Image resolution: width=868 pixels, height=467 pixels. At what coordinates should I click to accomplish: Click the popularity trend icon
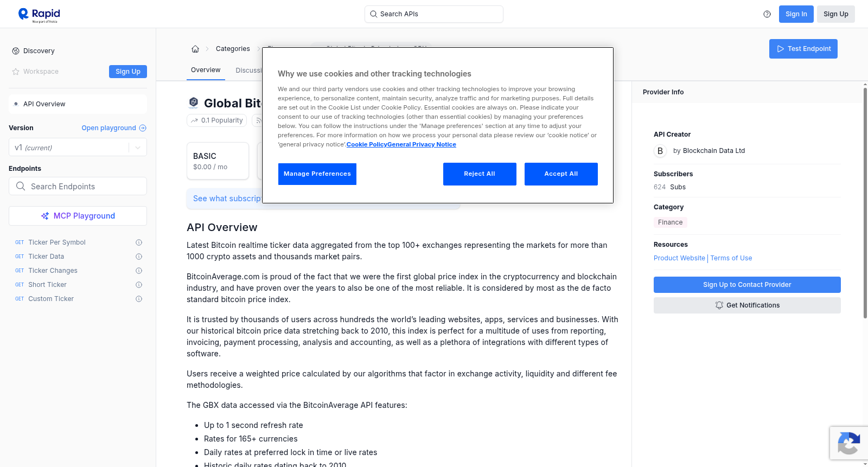click(194, 120)
